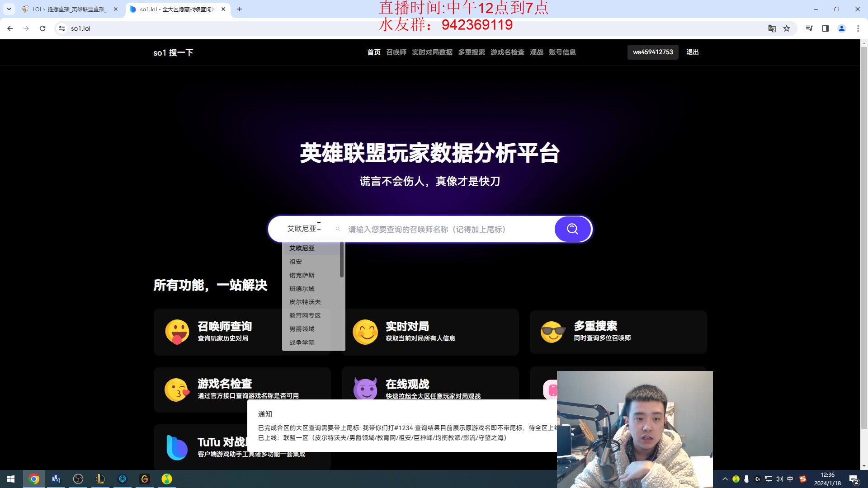
Task: Open the 多重搜索 sunglasses emoji card
Action: [618, 332]
